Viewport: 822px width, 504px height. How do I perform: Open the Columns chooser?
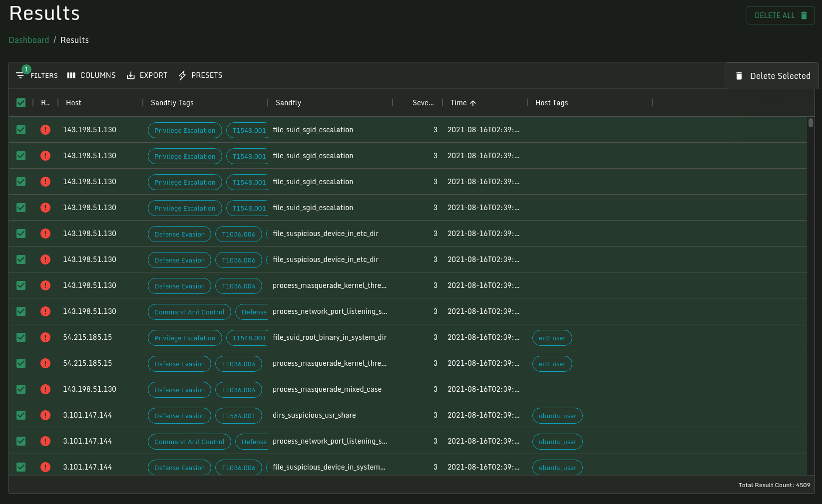click(91, 75)
